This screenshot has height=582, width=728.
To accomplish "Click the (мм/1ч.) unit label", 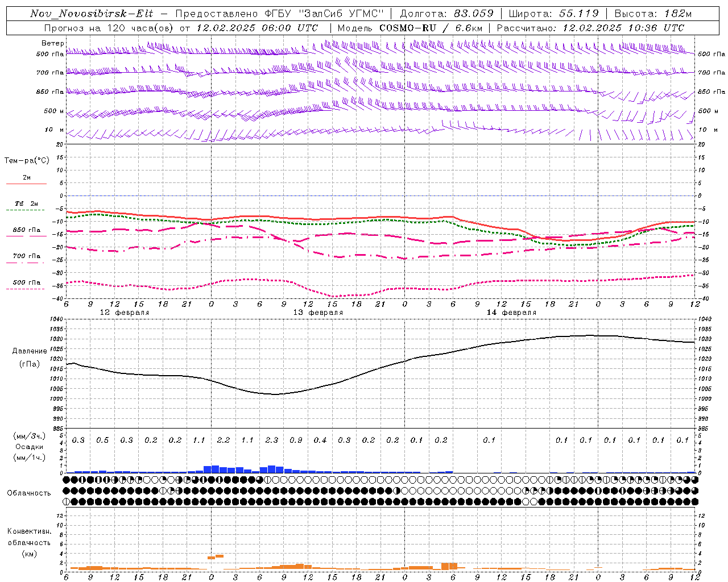I will click(x=29, y=458).
